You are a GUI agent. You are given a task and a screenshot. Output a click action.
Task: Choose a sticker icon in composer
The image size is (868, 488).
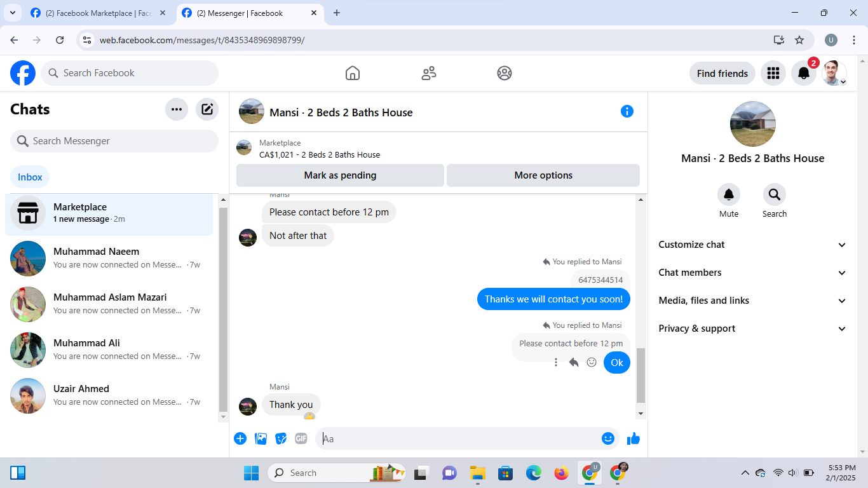point(281,438)
